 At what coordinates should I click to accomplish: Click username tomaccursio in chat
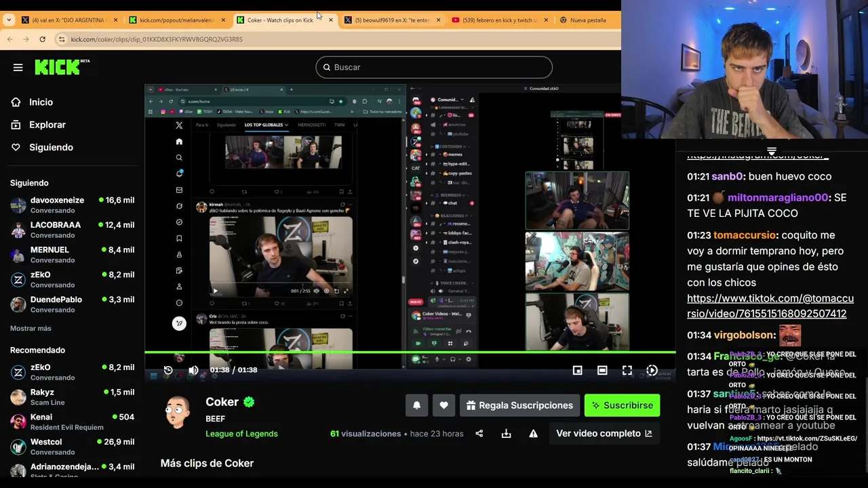(x=745, y=235)
